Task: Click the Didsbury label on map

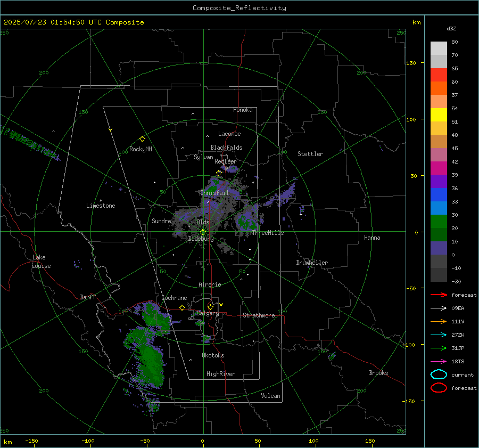Action: tap(201, 239)
